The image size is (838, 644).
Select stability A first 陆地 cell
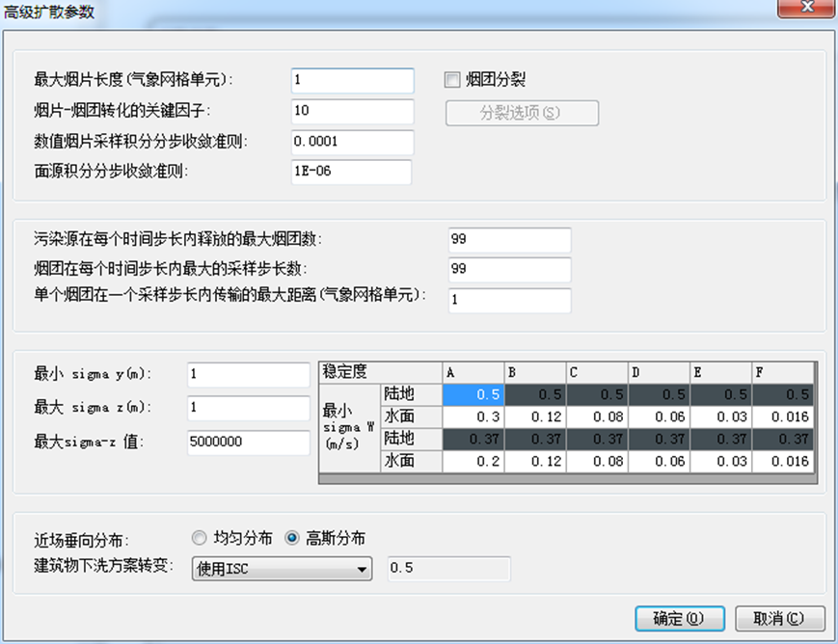click(473, 394)
